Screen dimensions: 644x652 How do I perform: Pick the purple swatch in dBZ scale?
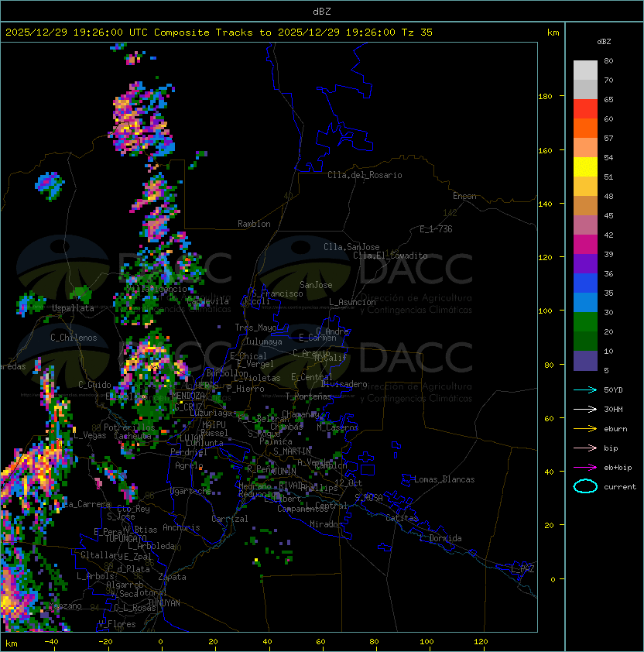[585, 264]
